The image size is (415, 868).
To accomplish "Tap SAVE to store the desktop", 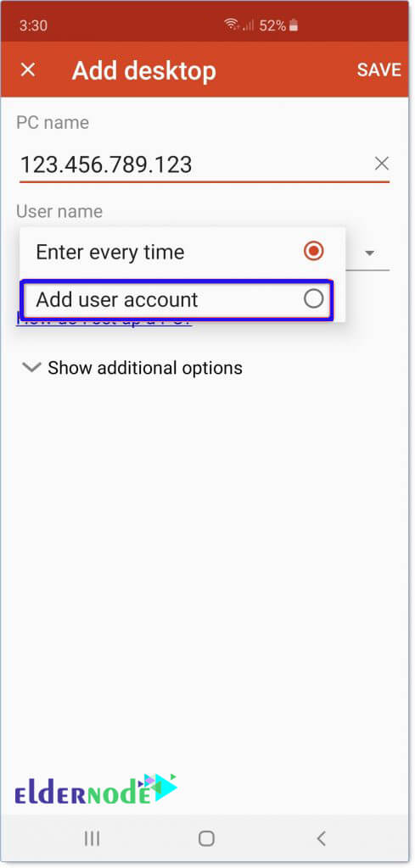I will [x=379, y=70].
